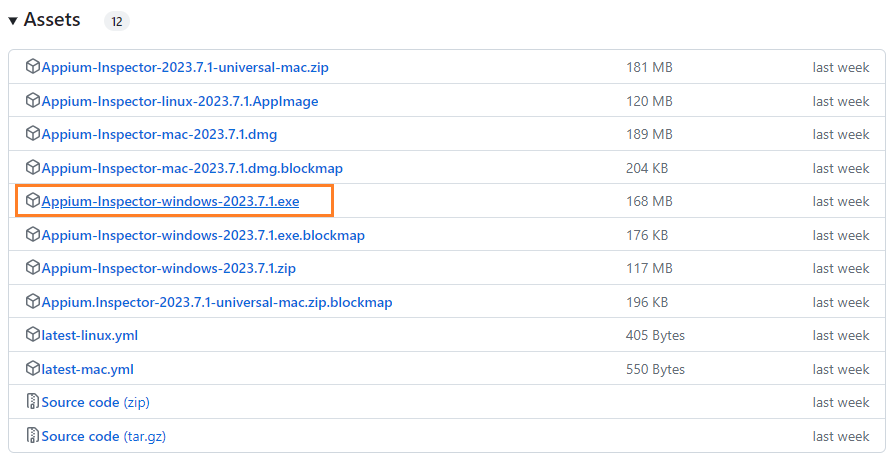
Task: Click the package icon beside latest-linux.yml
Action: [x=33, y=335]
